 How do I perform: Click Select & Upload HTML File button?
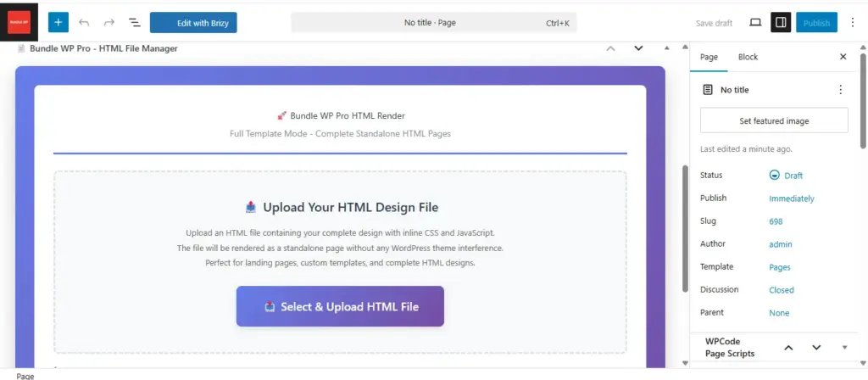(x=340, y=306)
